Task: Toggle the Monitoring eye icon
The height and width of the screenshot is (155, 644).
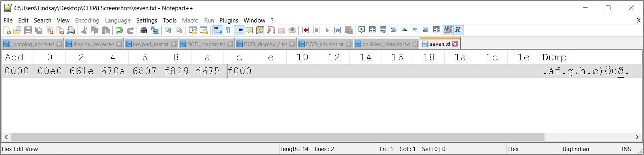Action: click(292, 30)
